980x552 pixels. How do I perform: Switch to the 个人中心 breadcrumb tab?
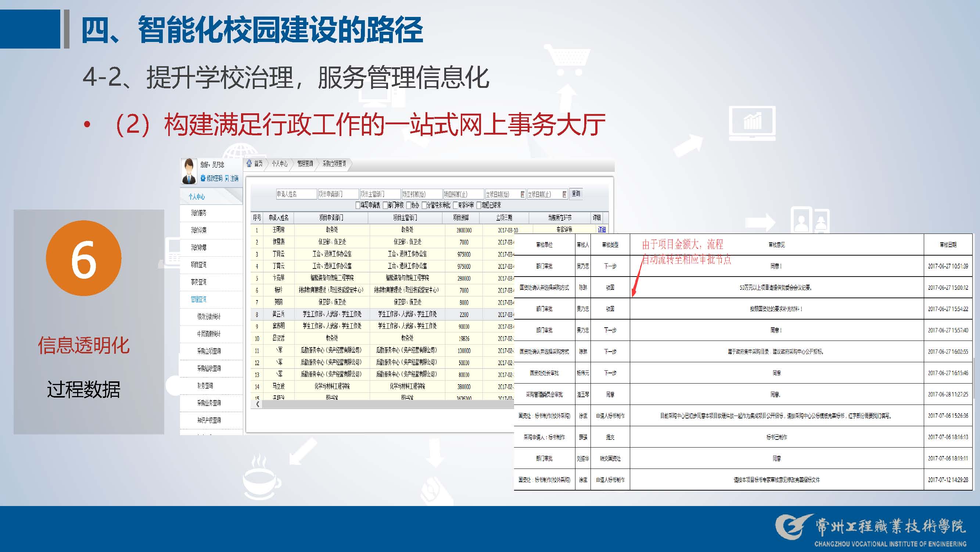click(280, 164)
